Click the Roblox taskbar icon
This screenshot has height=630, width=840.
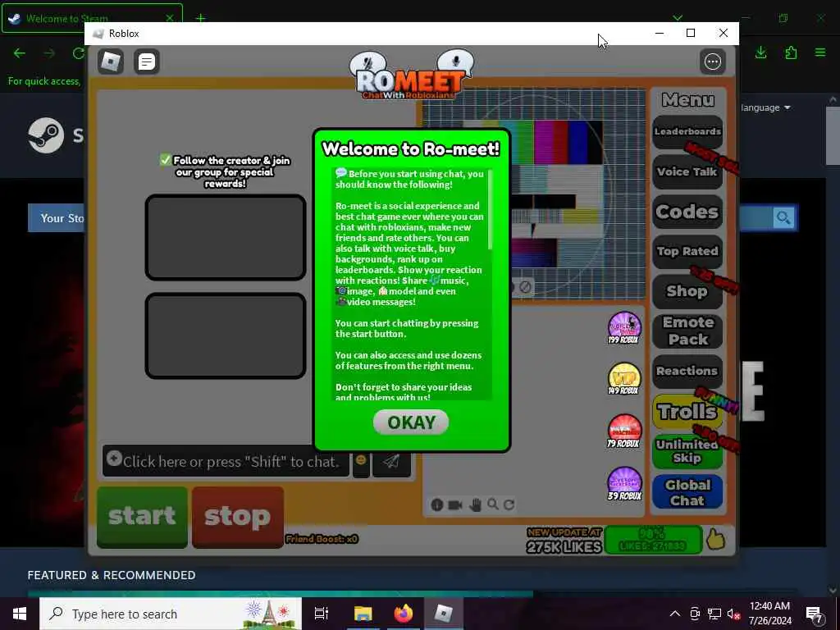click(444, 614)
